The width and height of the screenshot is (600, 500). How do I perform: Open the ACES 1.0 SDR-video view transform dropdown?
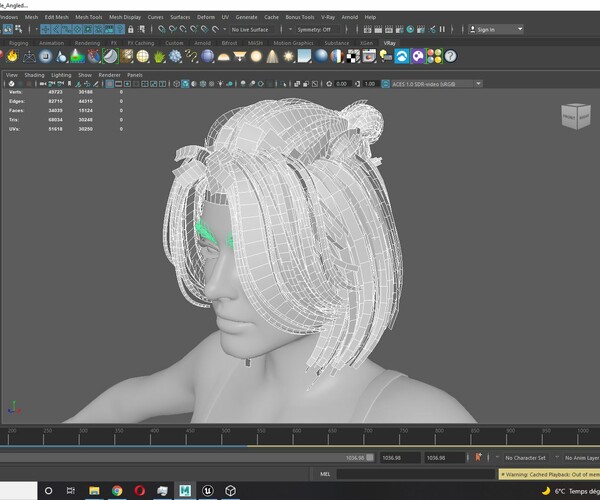(478, 84)
